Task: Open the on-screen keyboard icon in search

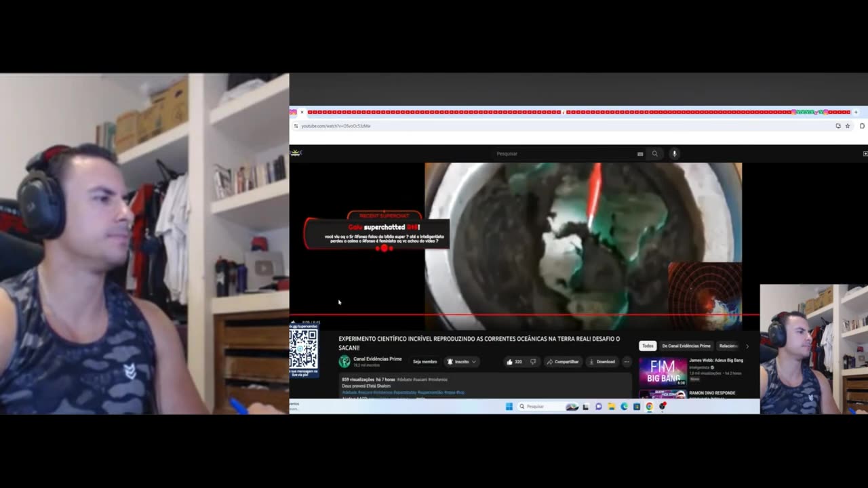Action: click(x=640, y=154)
